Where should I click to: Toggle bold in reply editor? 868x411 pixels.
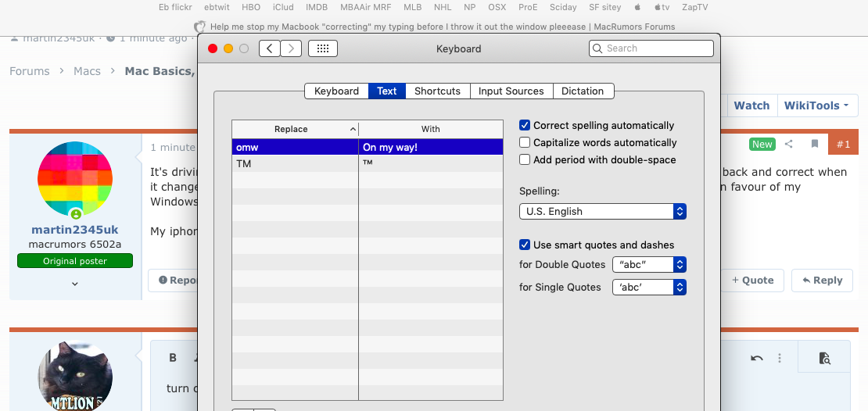[173, 358]
